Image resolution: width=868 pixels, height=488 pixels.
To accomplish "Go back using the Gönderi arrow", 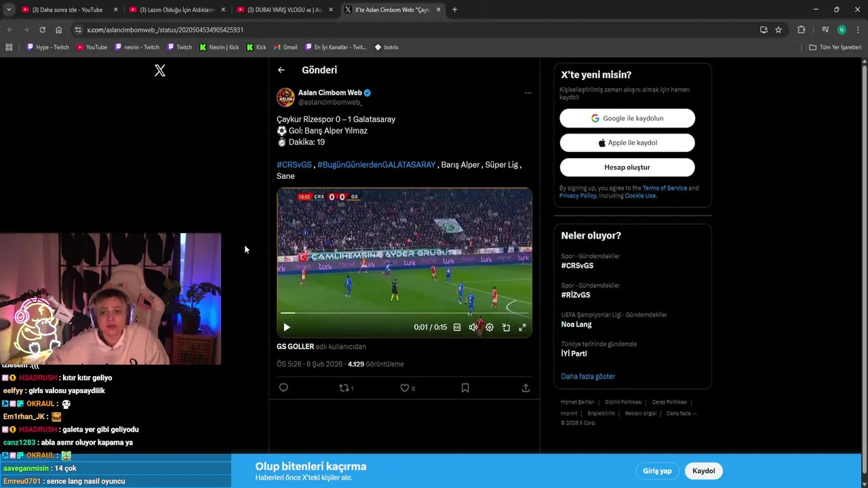I will pos(281,70).
